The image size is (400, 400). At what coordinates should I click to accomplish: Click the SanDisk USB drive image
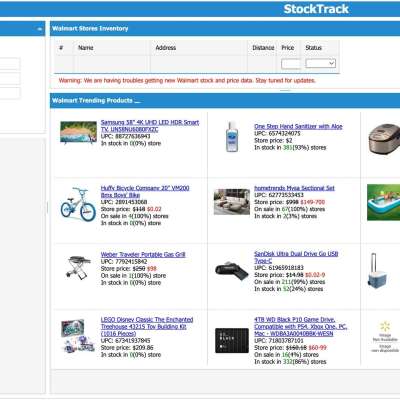[x=232, y=271]
